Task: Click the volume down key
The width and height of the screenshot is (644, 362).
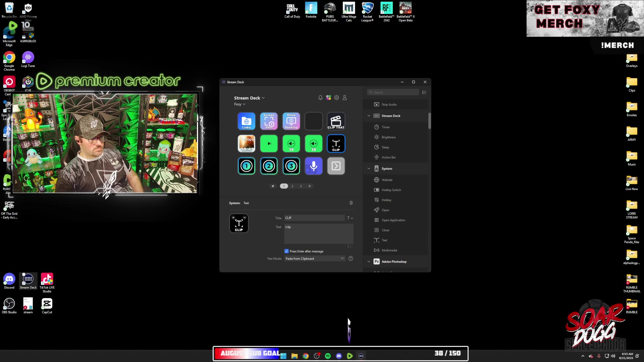Action: (x=291, y=143)
